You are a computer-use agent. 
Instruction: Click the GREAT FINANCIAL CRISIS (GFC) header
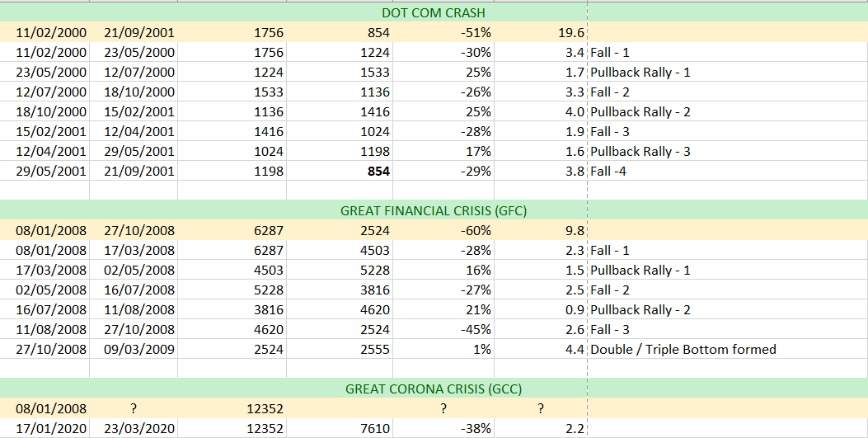point(434,211)
